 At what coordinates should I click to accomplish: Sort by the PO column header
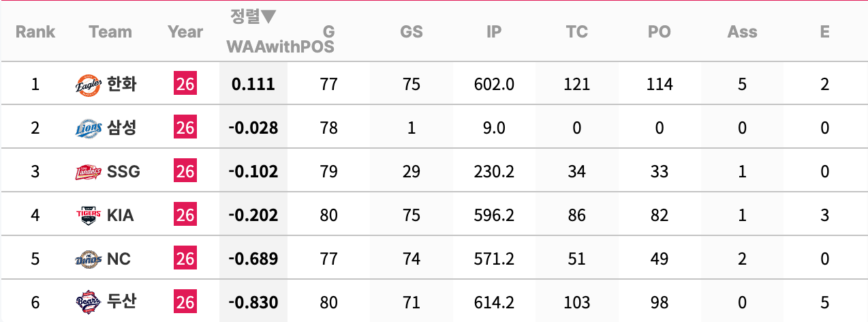point(660,31)
